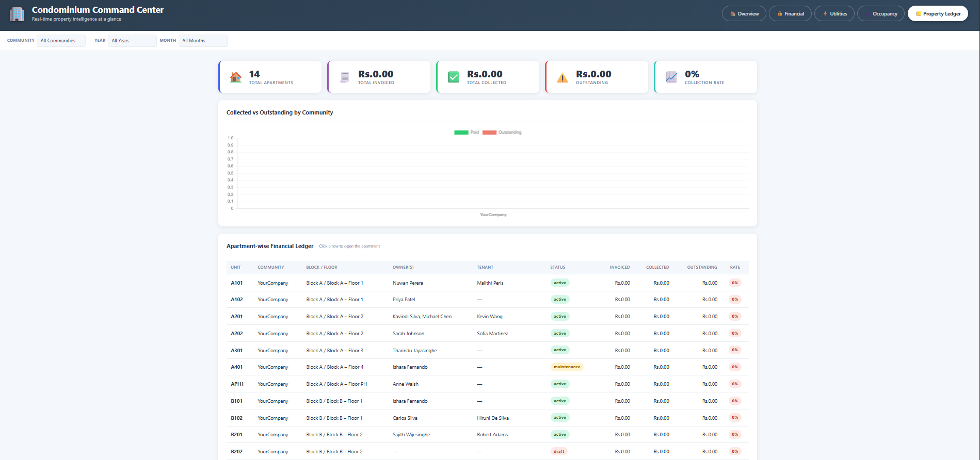The image size is (980, 460).
Task: Open the APH1 penthouse row
Action: pos(487,384)
